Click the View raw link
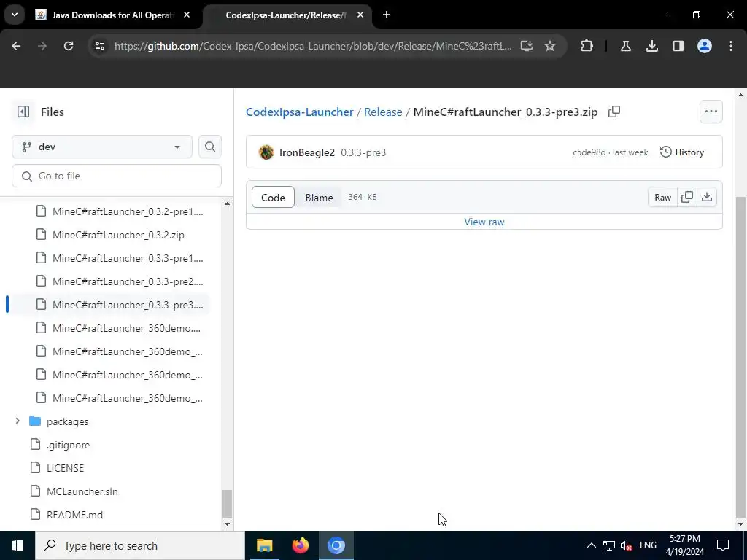The image size is (747, 560). tap(484, 222)
